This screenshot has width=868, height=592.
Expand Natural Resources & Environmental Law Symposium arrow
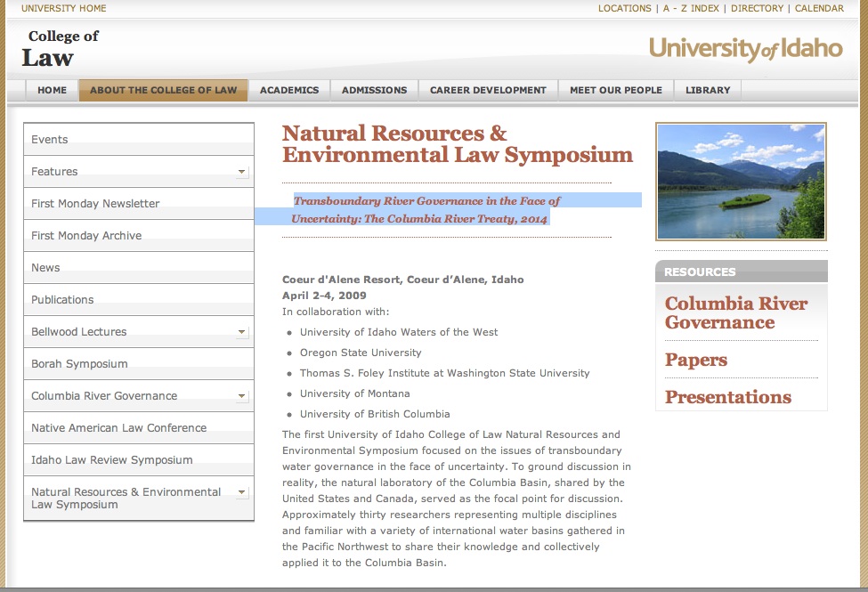pyautogui.click(x=242, y=492)
